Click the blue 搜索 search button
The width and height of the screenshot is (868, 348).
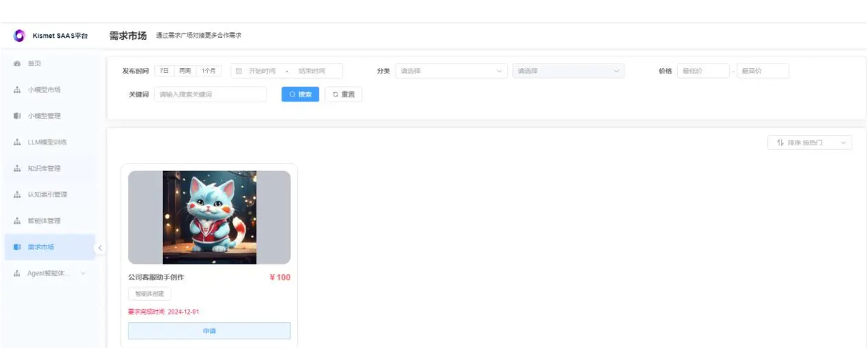(x=300, y=94)
